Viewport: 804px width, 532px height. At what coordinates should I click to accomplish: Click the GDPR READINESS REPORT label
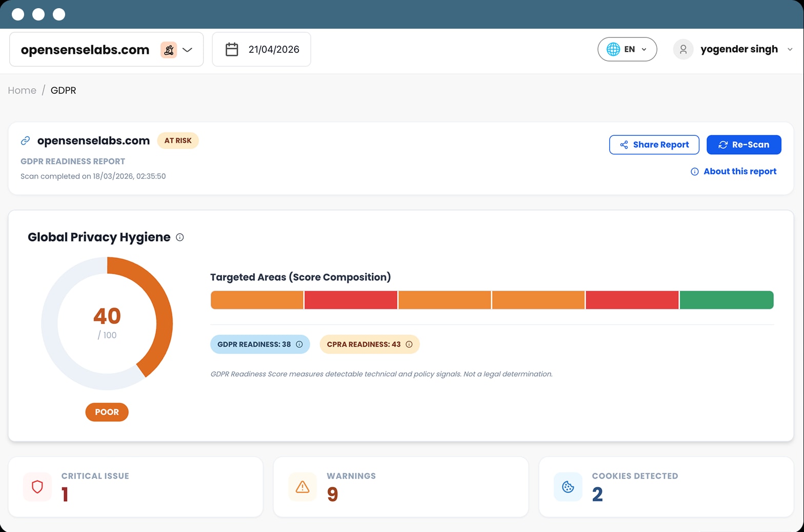(73, 161)
